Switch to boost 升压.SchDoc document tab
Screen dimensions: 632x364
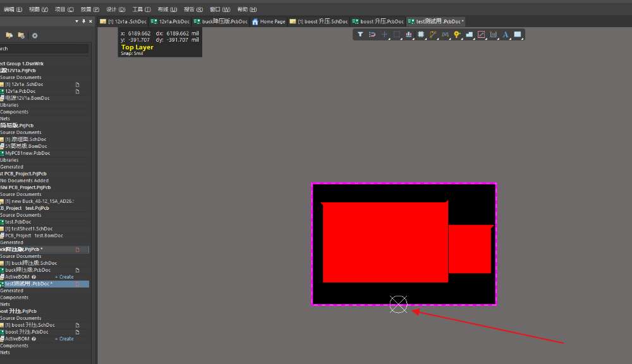click(319, 21)
